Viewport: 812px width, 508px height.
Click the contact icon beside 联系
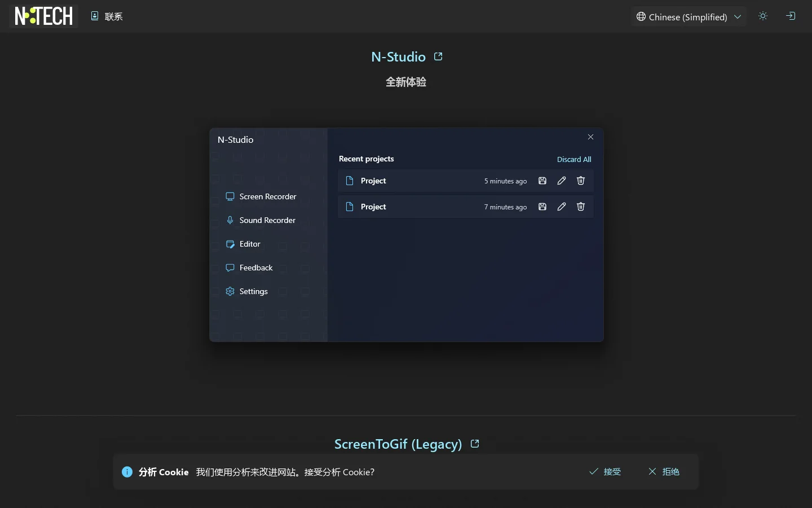point(95,16)
